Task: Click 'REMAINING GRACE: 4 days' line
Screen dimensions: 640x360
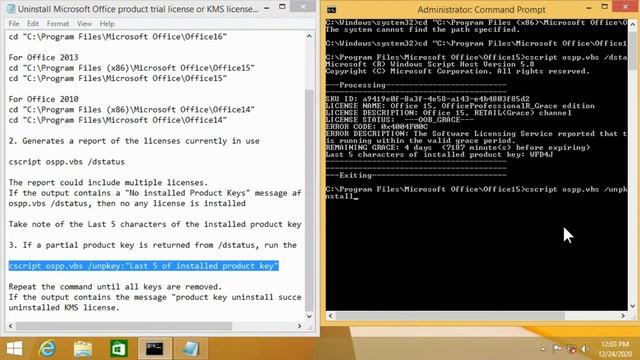Action: (458, 147)
